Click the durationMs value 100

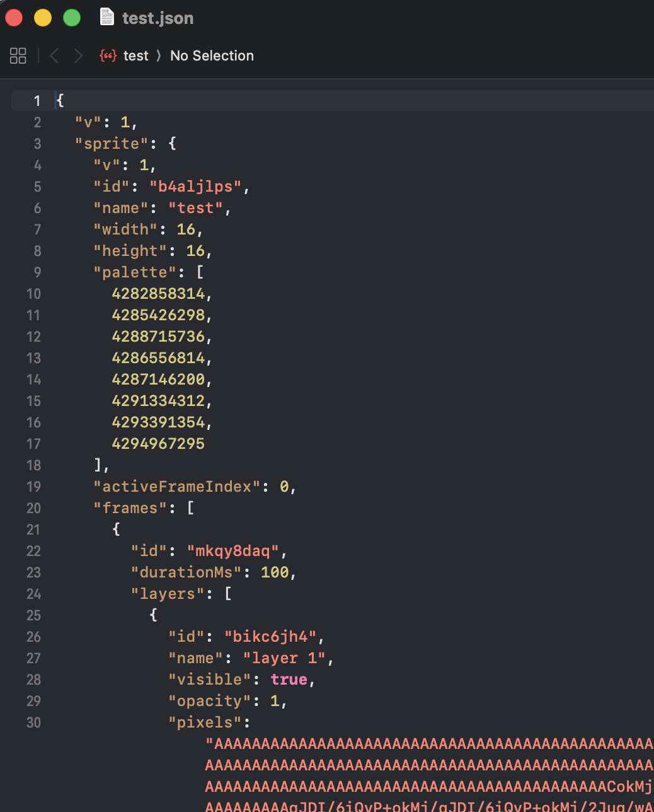coord(275,572)
